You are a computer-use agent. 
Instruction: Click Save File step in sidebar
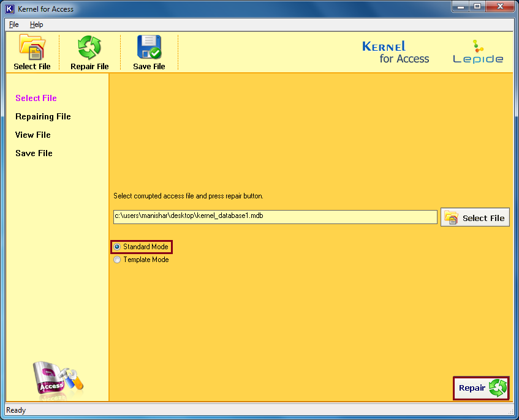pos(34,154)
